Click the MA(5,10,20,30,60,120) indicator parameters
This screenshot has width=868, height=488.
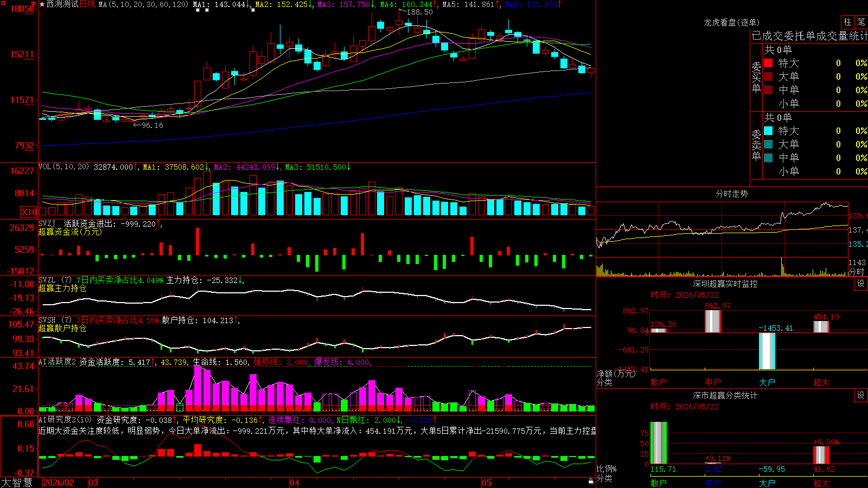coord(143,4)
